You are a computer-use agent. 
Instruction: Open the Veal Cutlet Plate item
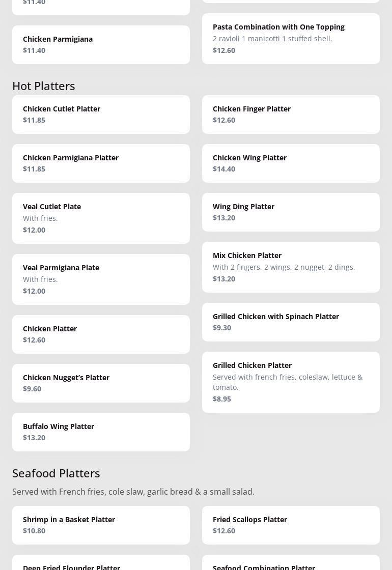click(101, 218)
